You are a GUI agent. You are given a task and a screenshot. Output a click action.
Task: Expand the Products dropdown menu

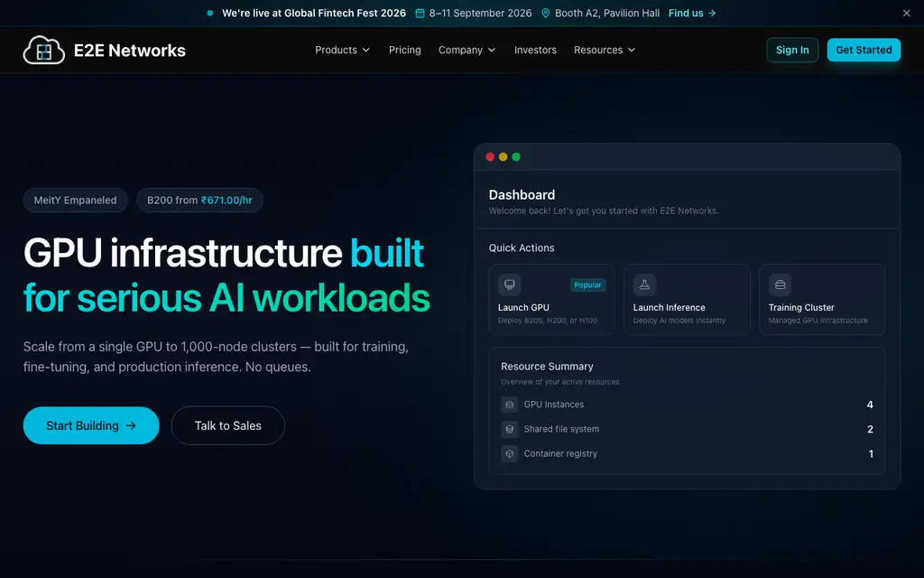tap(342, 51)
